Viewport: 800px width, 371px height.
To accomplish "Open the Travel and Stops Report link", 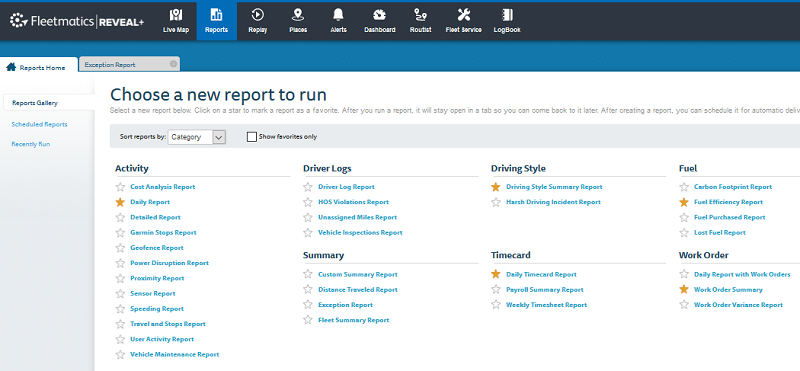I will pos(168,324).
